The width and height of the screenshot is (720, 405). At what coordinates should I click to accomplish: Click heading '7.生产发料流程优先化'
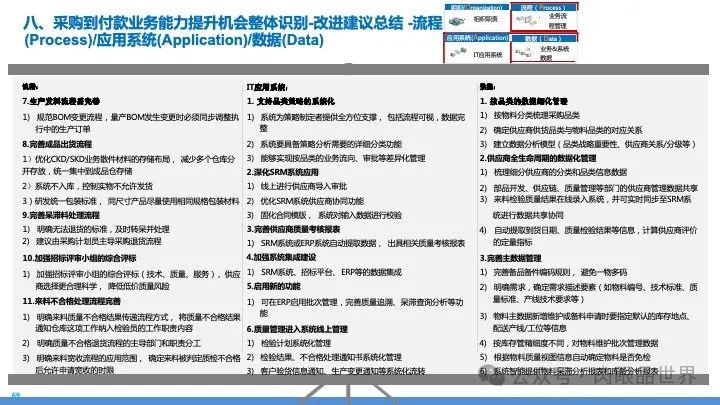click(x=61, y=101)
